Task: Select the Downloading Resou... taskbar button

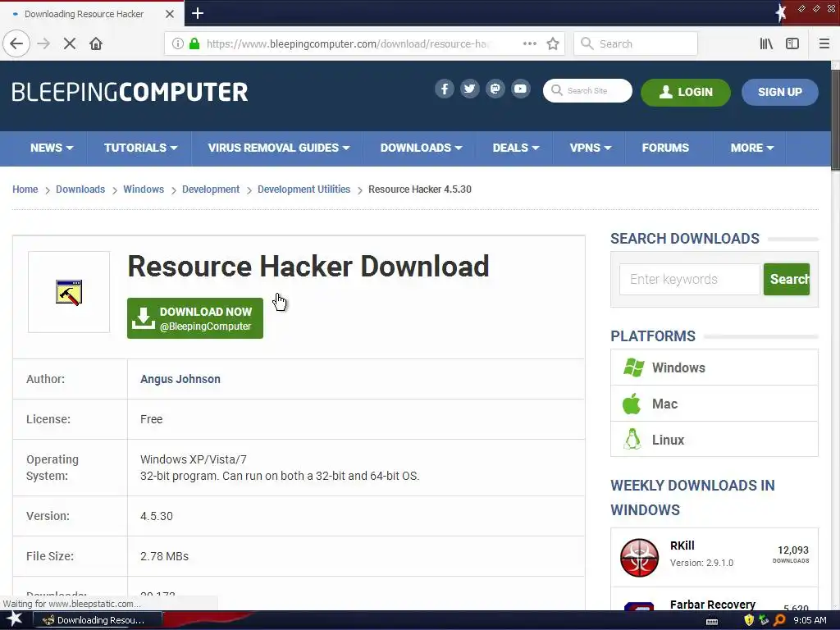Action: (98, 620)
